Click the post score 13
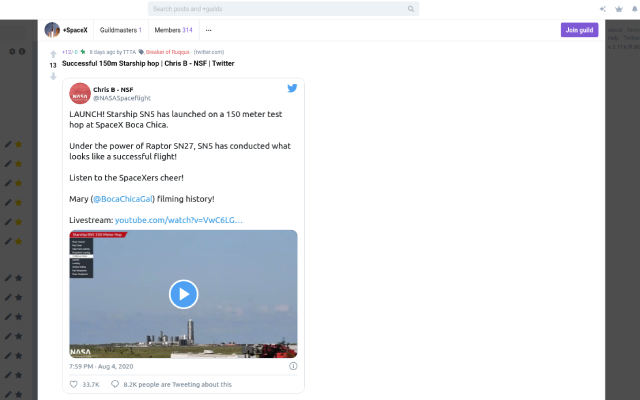Image resolution: width=640 pixels, height=400 pixels. tap(53, 65)
